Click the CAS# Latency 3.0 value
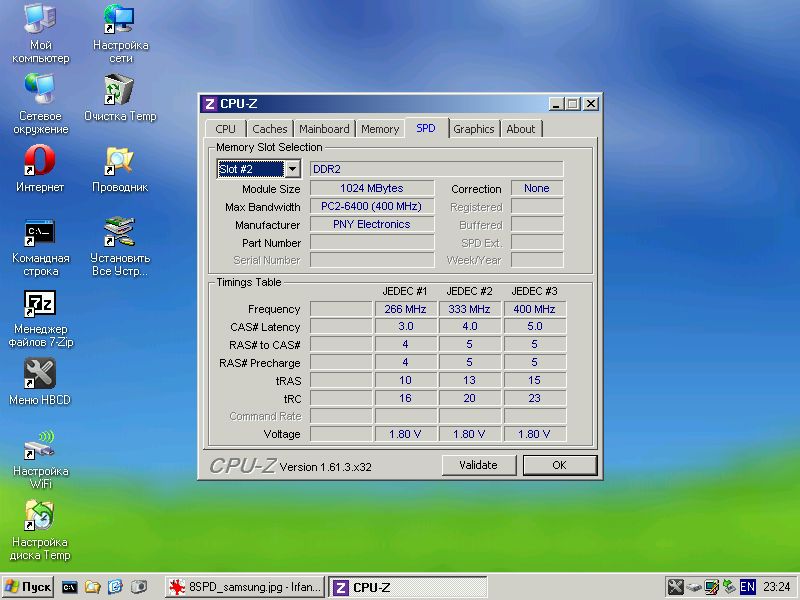 click(406, 327)
